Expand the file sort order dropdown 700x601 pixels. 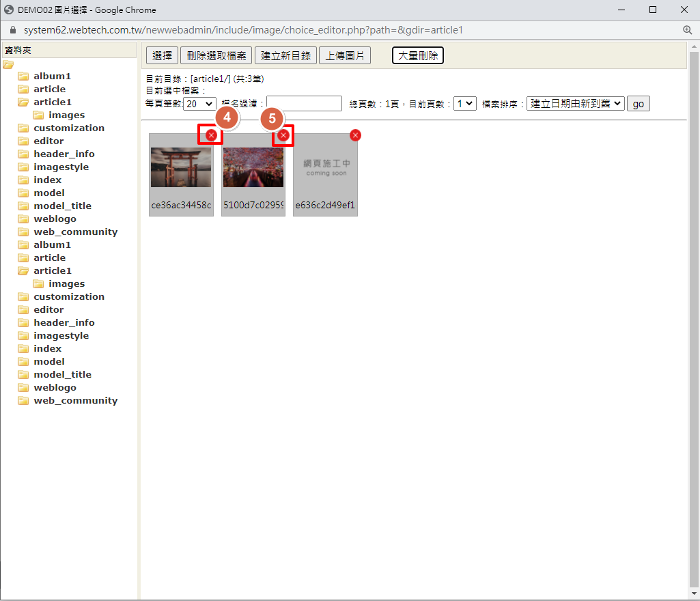pyautogui.click(x=575, y=104)
